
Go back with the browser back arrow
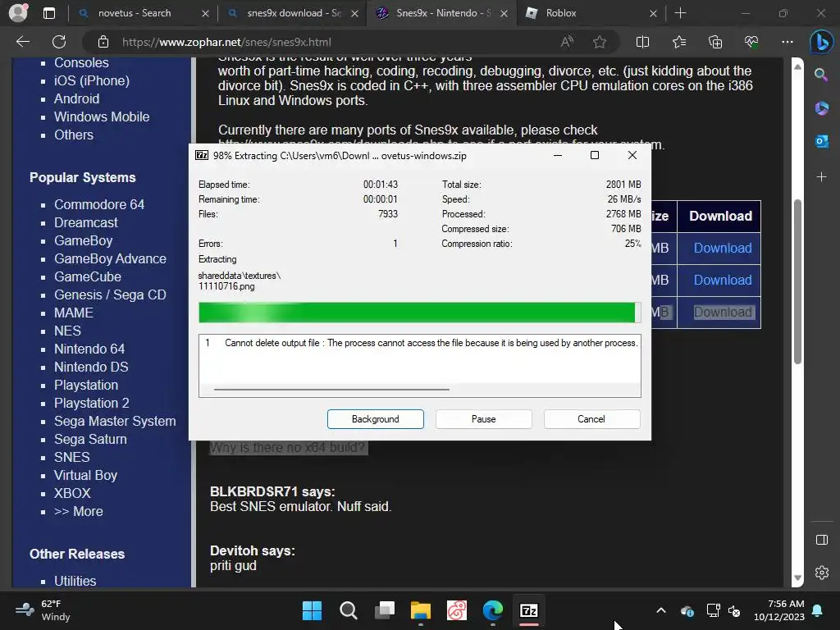point(23,42)
